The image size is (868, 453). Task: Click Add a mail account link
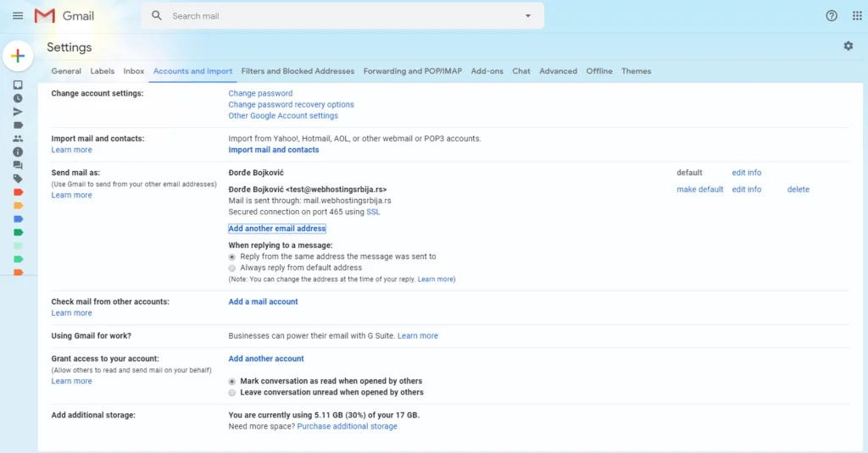point(263,301)
